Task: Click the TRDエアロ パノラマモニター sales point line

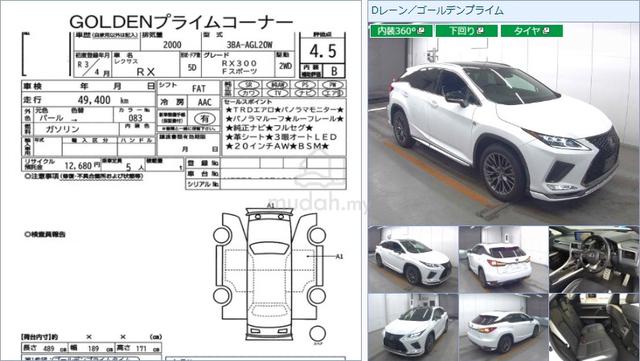Action: pos(284,110)
